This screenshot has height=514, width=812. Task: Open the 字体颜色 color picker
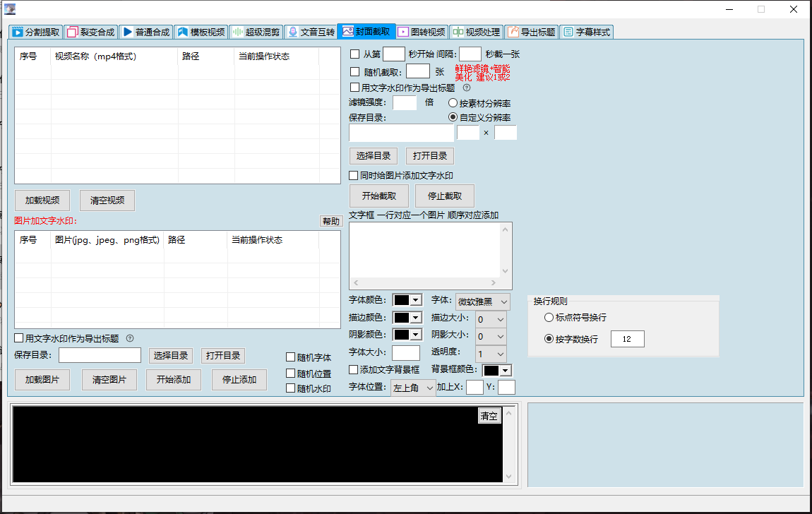point(407,300)
